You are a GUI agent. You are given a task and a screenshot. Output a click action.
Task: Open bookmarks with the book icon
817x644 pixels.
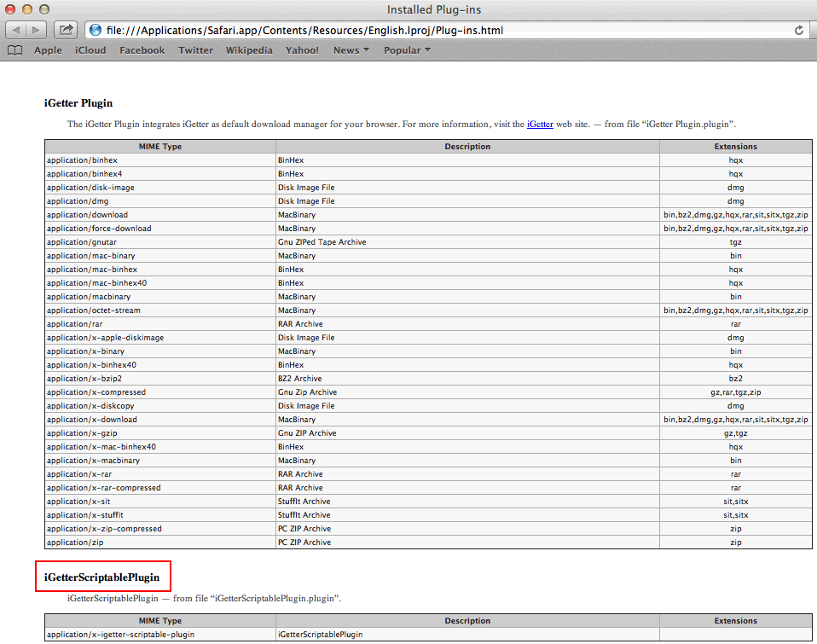point(14,50)
